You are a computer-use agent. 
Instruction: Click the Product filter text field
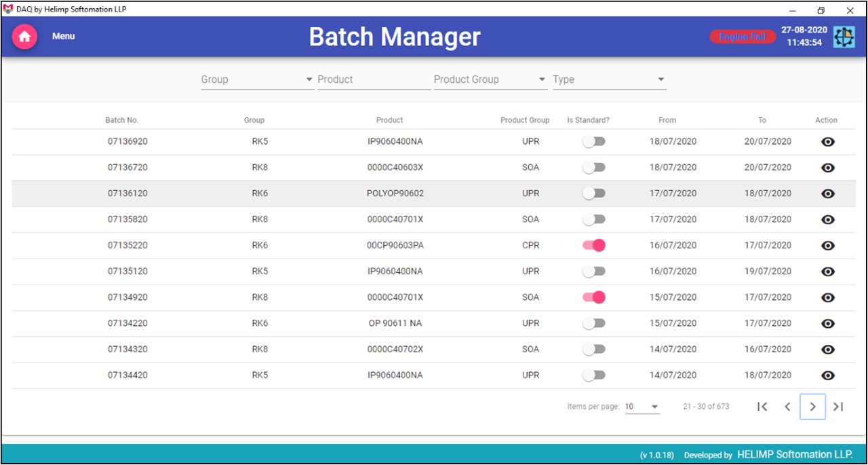[x=374, y=79]
